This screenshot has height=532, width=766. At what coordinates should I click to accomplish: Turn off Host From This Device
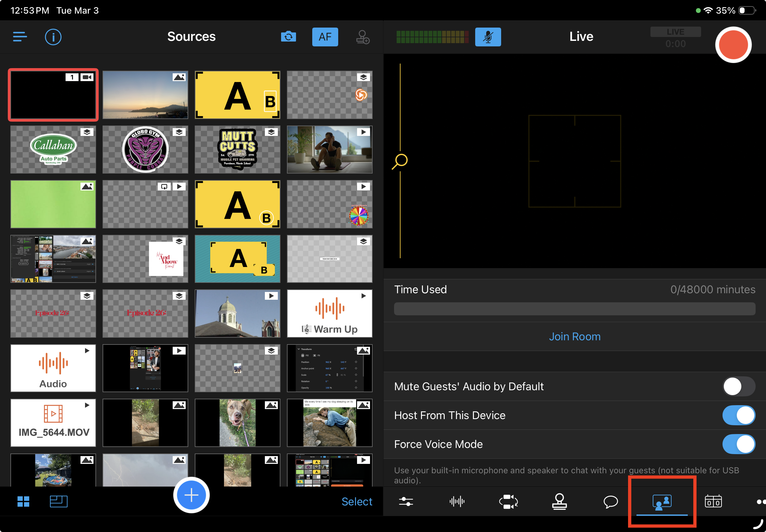click(738, 415)
